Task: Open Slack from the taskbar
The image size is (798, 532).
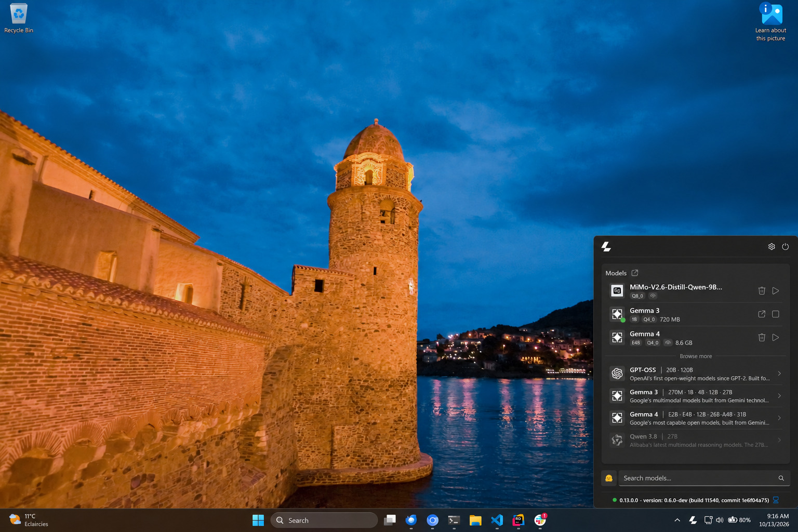Action: (x=540, y=520)
